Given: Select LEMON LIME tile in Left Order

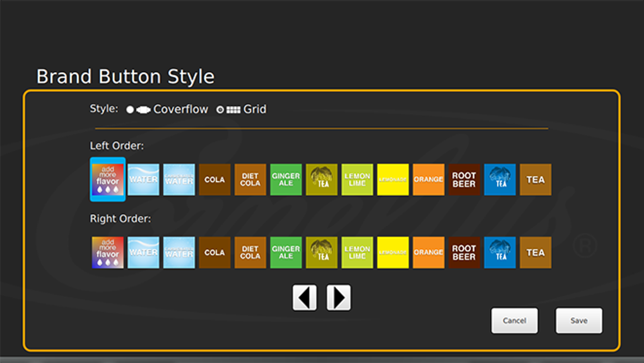Looking at the screenshot, I should click(x=357, y=179).
